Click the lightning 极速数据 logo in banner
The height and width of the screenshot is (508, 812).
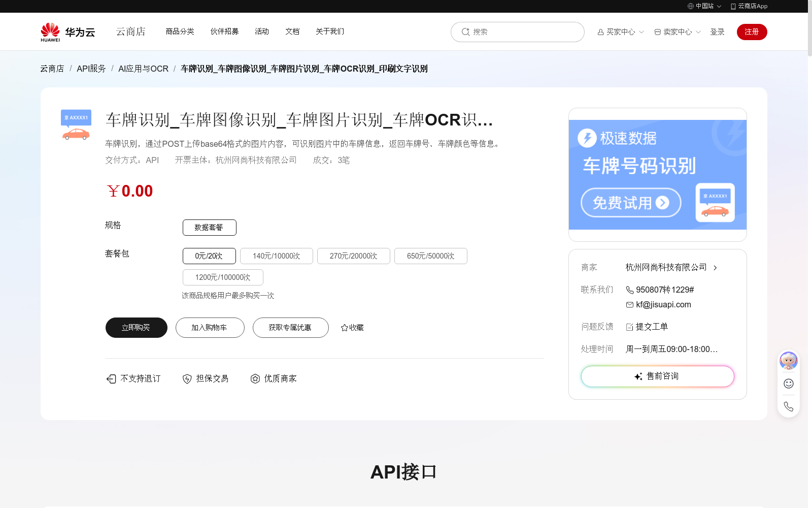587,138
